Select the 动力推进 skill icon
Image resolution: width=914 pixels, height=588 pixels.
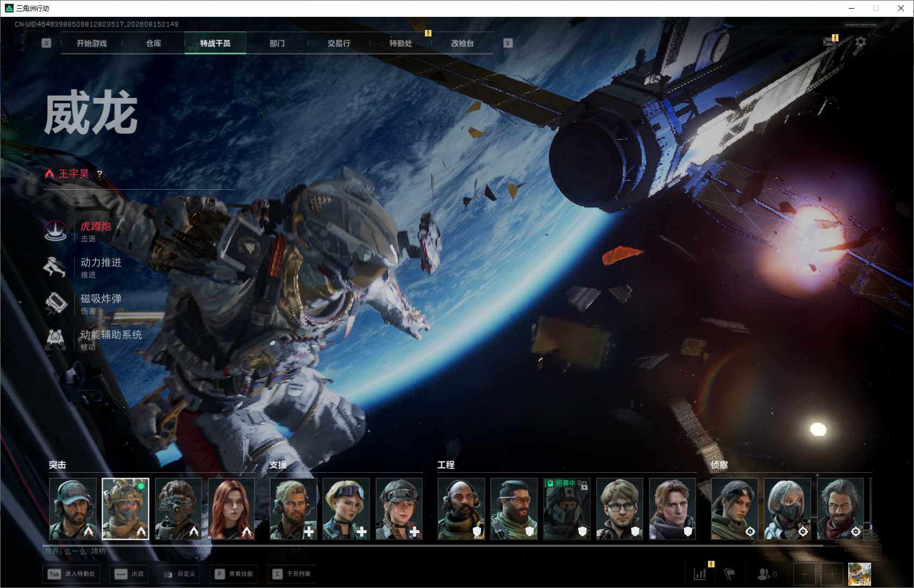tap(55, 267)
